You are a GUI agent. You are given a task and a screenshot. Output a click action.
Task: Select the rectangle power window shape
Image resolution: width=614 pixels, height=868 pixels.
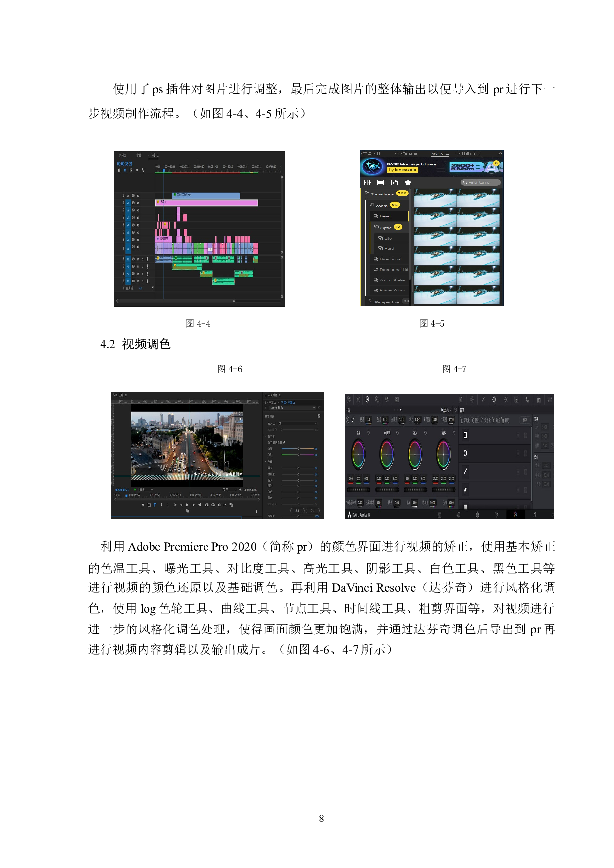[465, 435]
